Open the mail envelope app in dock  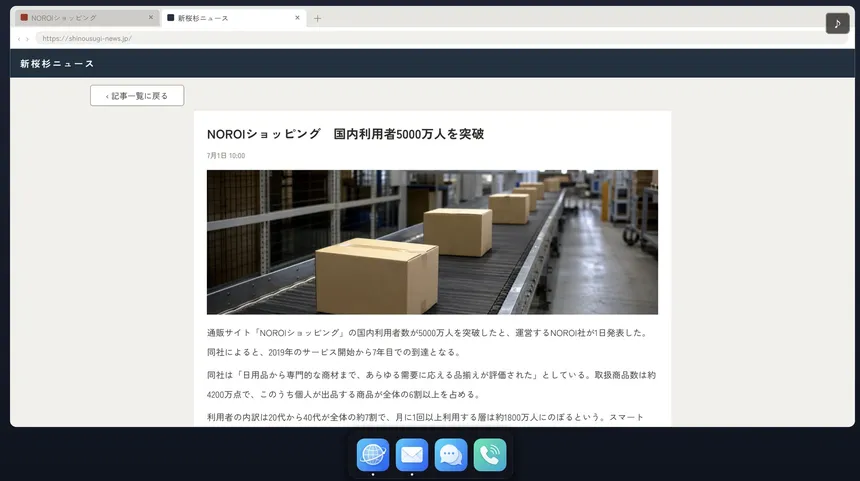pyautogui.click(x=412, y=455)
